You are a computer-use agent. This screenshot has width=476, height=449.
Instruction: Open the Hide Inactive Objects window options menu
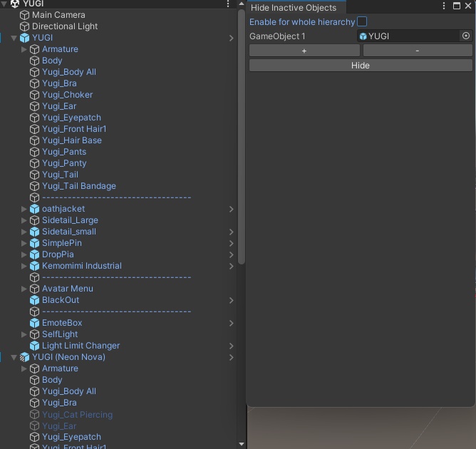tap(444, 6)
